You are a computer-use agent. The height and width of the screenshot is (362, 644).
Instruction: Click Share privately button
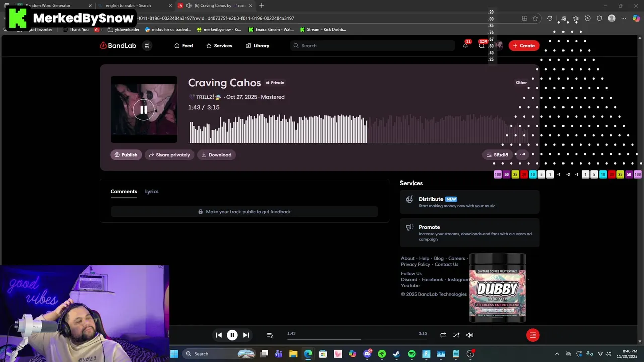point(170,155)
